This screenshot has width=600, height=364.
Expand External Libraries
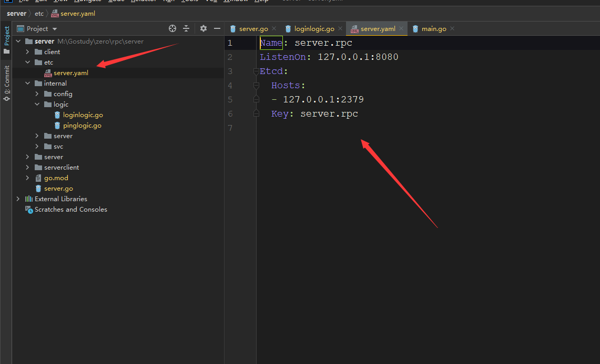(18, 199)
